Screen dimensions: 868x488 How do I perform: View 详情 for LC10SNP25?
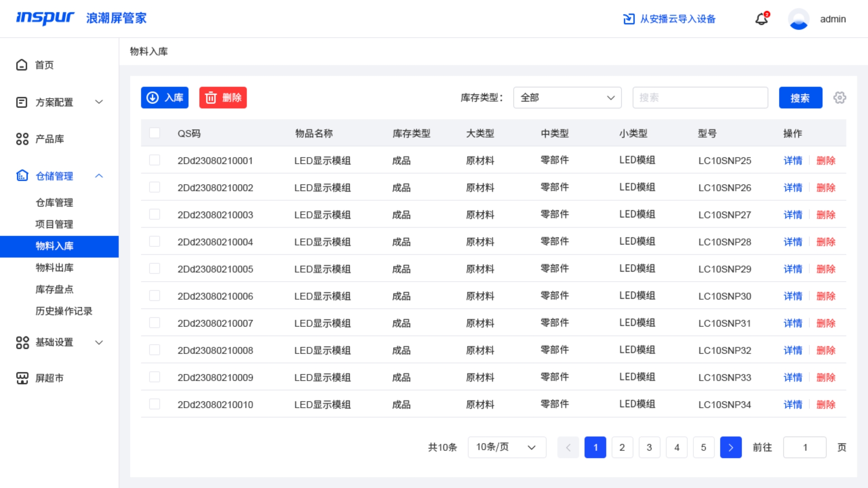(x=793, y=160)
